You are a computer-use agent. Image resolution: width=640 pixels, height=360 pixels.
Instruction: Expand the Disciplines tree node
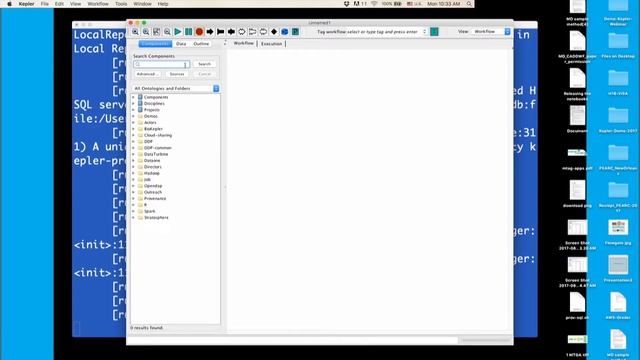point(133,104)
